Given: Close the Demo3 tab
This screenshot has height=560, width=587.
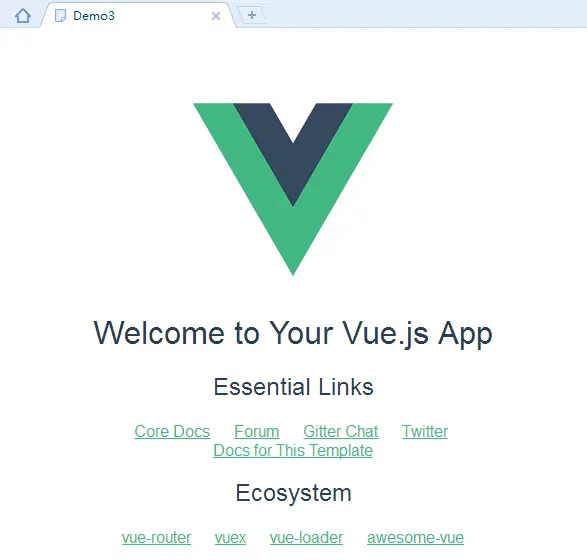Looking at the screenshot, I should point(216,16).
